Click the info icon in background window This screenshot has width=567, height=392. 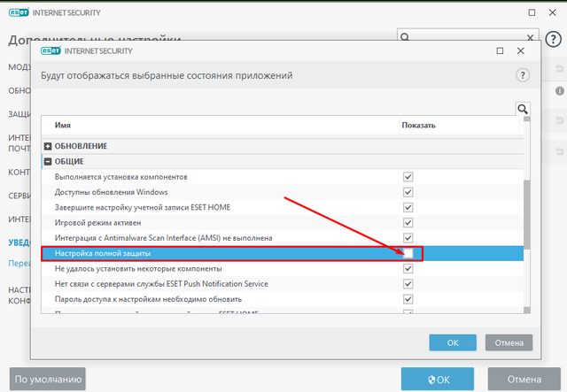[560, 90]
